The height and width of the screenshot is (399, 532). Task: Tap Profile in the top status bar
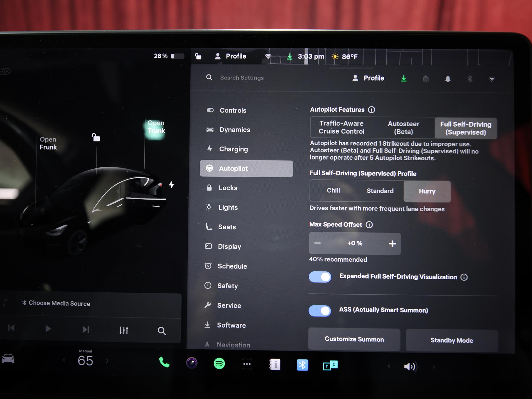click(231, 56)
